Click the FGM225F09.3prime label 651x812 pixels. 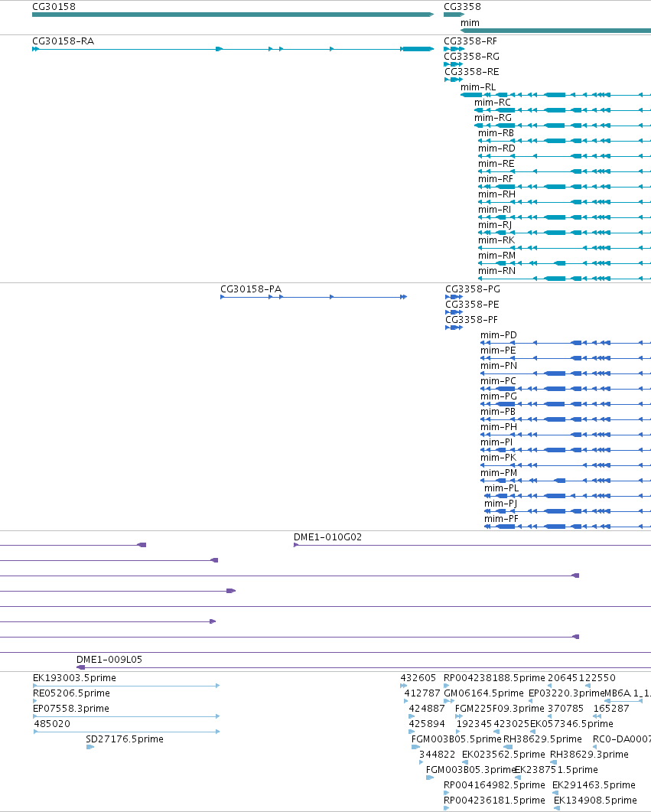[x=500, y=709]
